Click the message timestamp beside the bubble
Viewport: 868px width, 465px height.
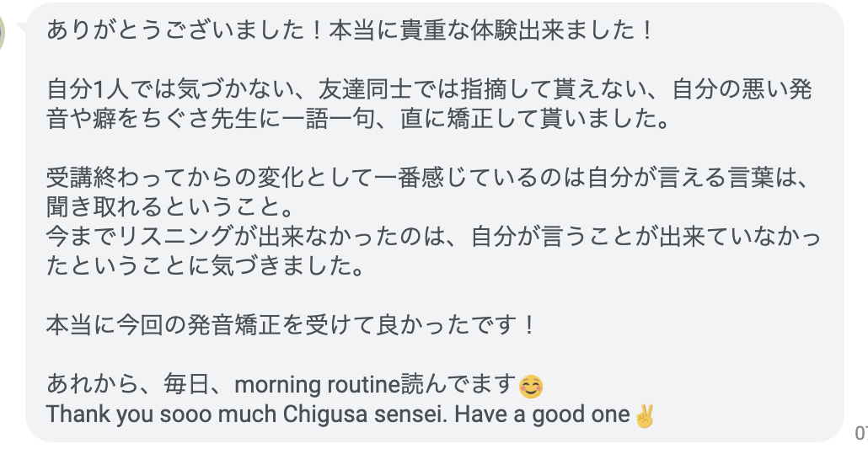point(861,432)
